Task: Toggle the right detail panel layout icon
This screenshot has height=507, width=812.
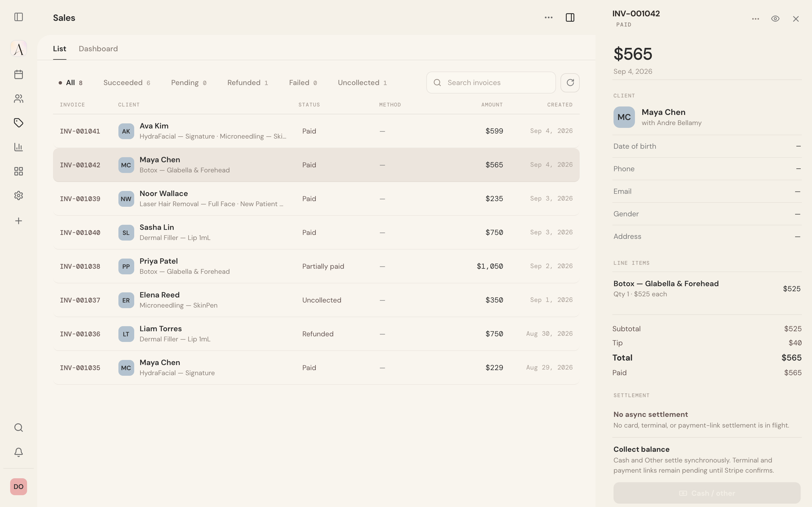Action: (x=570, y=17)
